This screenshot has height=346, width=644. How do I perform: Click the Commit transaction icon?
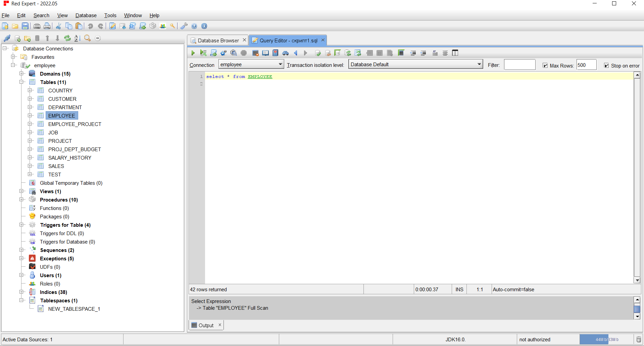318,53
